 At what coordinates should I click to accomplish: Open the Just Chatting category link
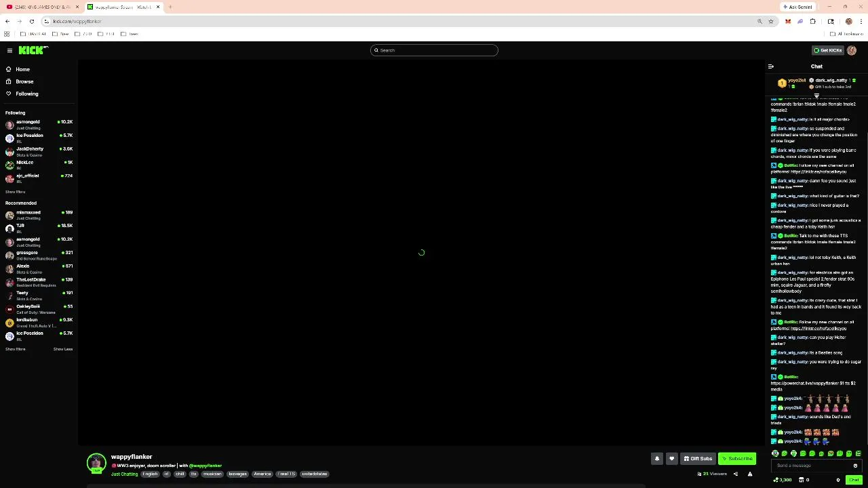tap(125, 474)
